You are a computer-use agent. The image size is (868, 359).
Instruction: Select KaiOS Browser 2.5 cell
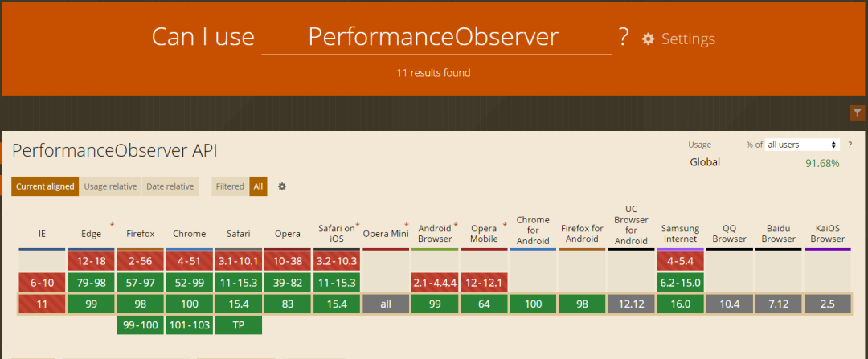point(828,304)
